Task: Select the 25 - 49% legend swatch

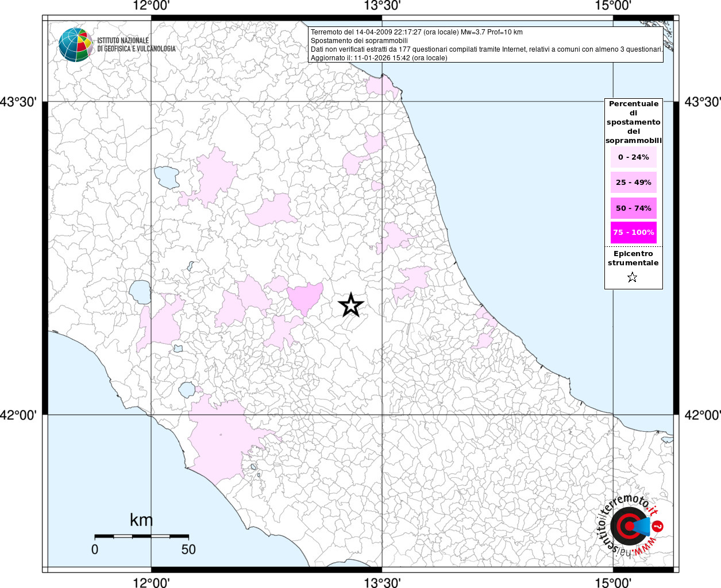Action: [x=633, y=183]
